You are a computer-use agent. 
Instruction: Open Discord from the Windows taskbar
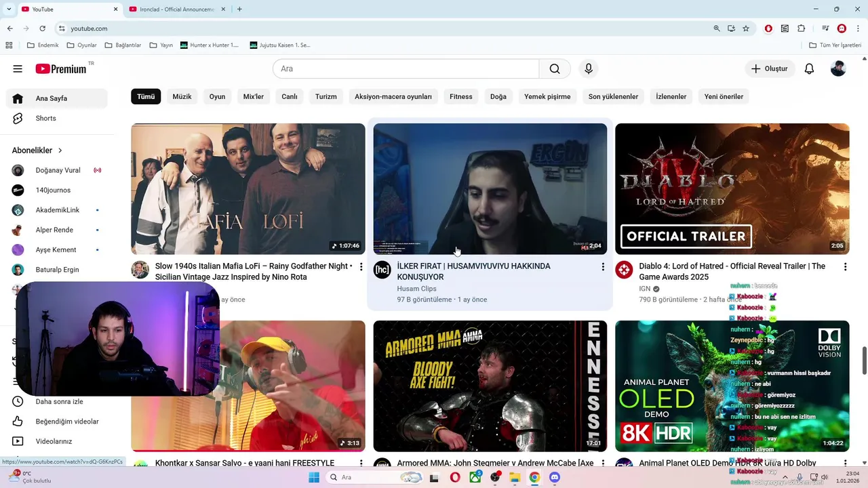click(554, 477)
